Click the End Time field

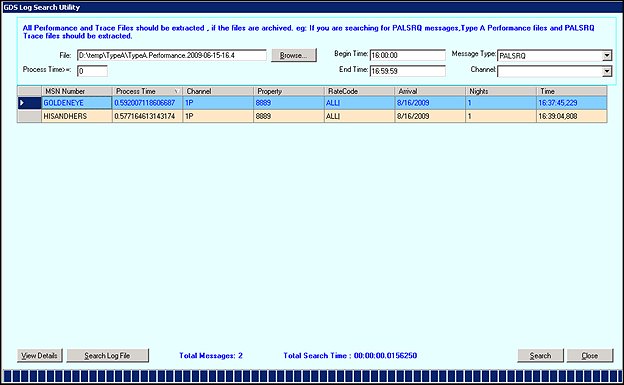(x=408, y=71)
